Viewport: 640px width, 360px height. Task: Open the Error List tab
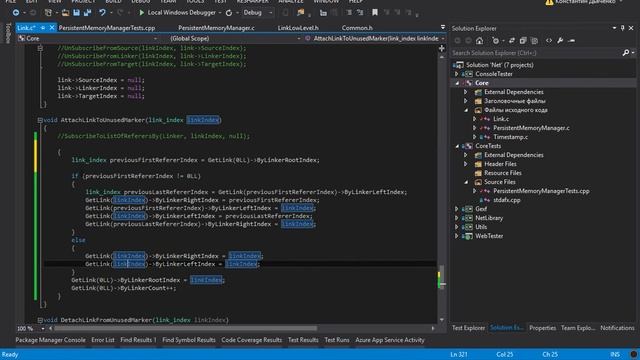pyautogui.click(x=103, y=340)
